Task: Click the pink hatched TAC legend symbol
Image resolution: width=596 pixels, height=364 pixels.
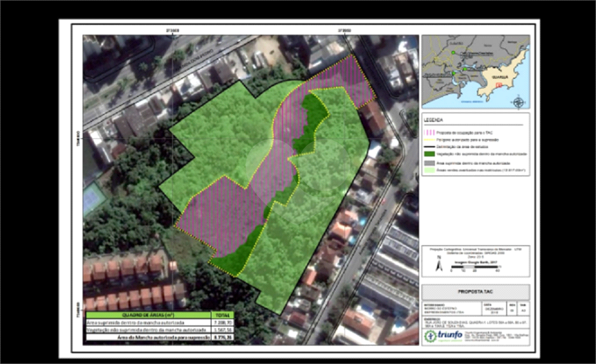Action: pos(428,132)
